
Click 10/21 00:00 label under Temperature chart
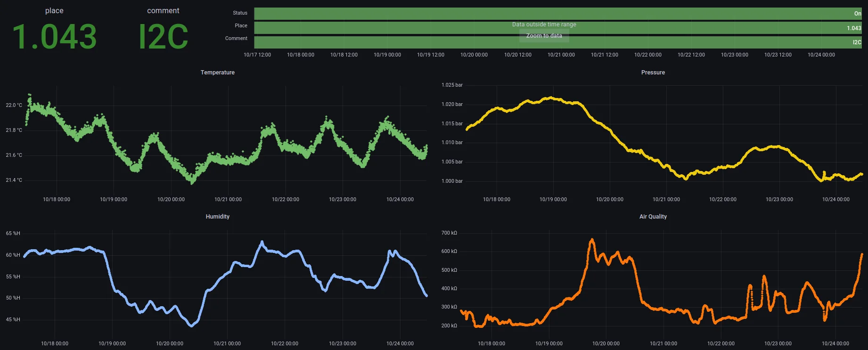point(228,200)
